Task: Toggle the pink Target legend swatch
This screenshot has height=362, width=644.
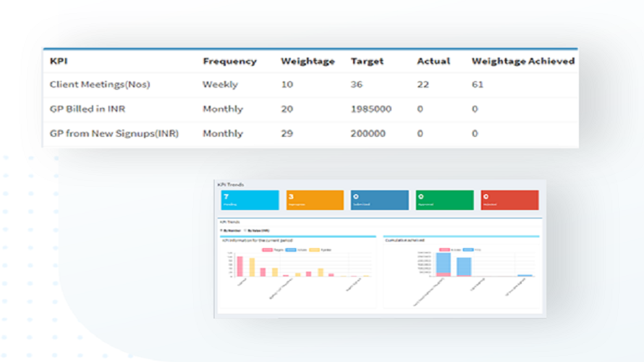Action: (268, 250)
